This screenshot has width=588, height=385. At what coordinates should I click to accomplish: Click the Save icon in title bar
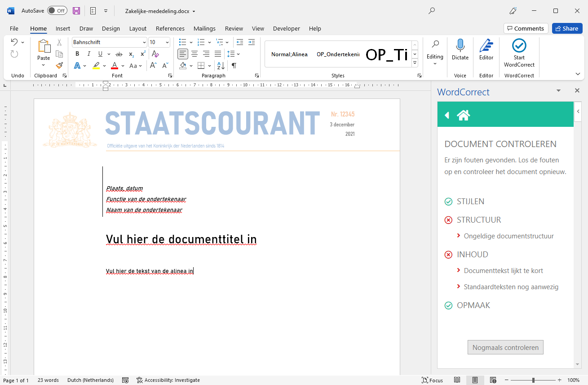coord(76,11)
